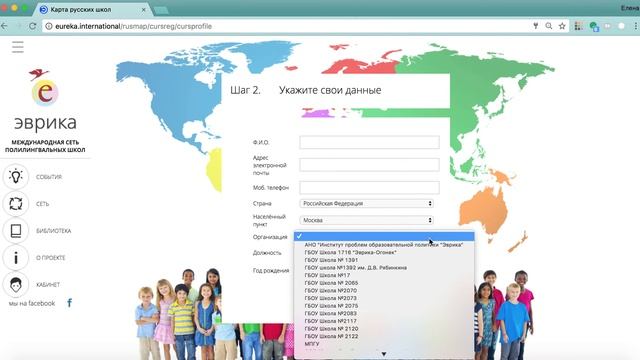Click the Год рождения label

pyautogui.click(x=271, y=270)
